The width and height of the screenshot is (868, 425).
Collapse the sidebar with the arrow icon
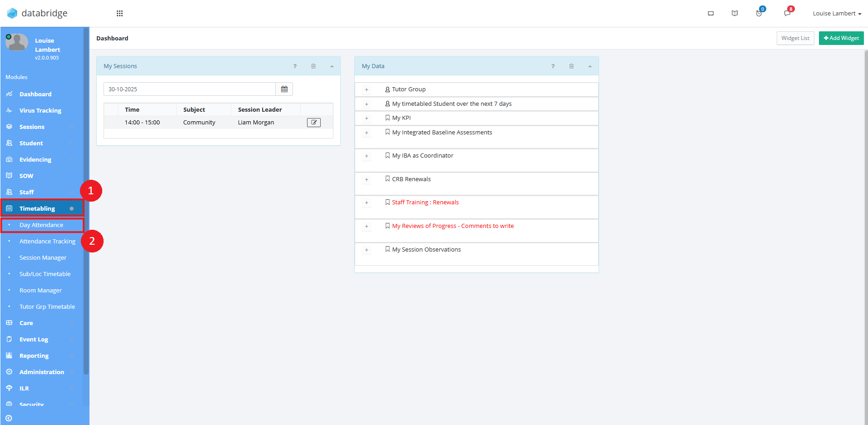point(9,418)
